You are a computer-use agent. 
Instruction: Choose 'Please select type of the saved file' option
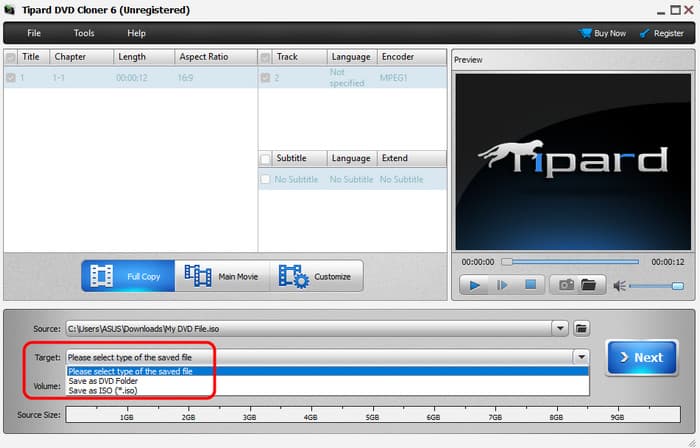(328, 371)
